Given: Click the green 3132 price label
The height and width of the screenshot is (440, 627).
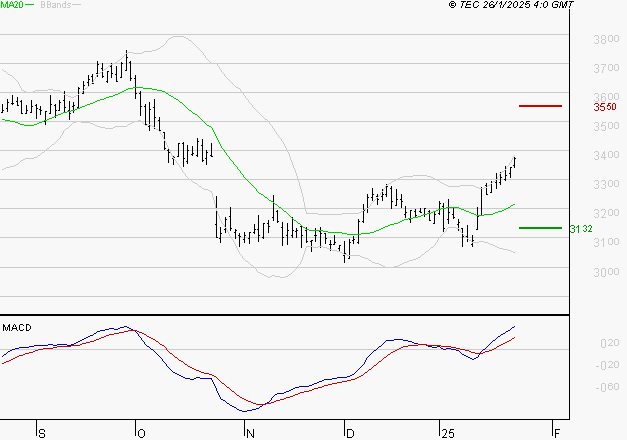Looking at the screenshot, I should coord(581,229).
